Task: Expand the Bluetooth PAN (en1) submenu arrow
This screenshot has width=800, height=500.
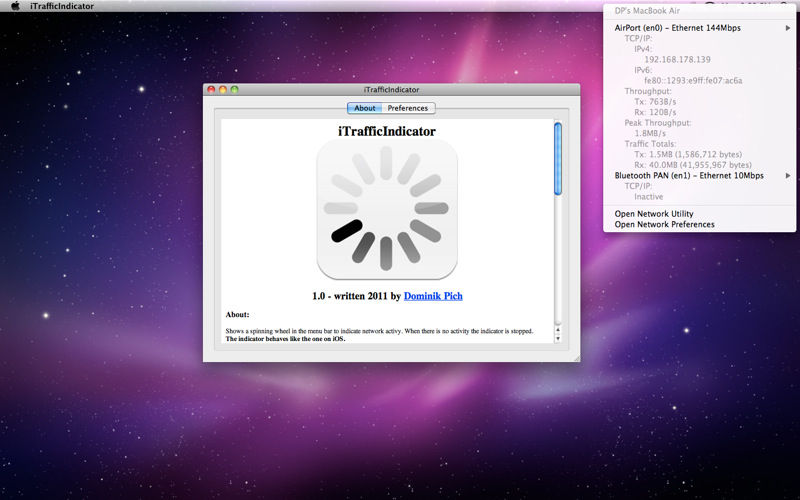Action: 789,175
